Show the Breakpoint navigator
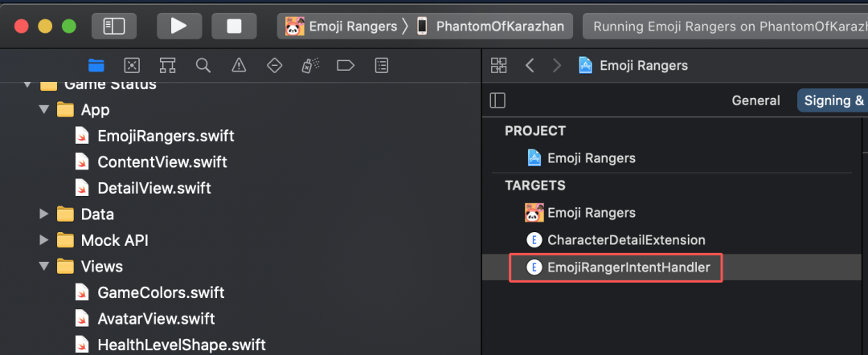The image size is (868, 355). click(x=346, y=65)
